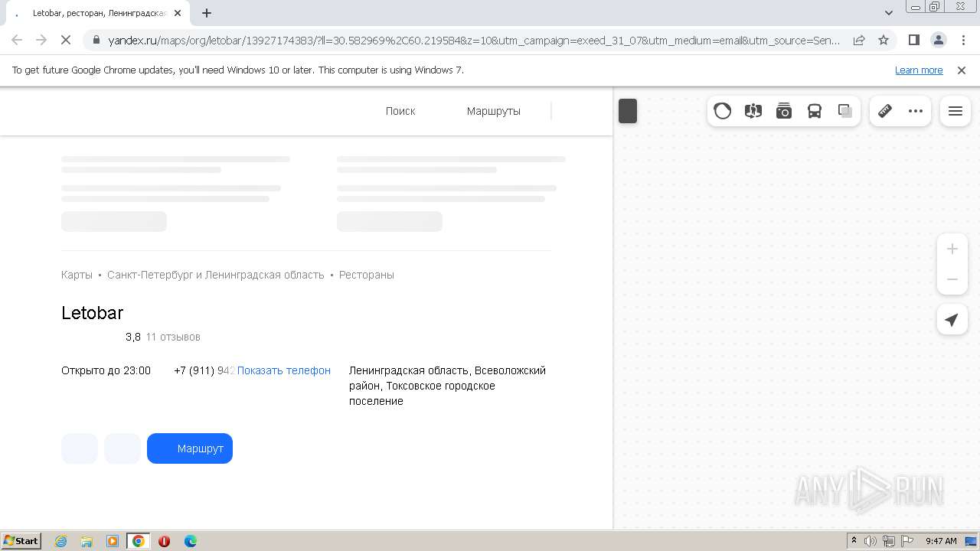Bookmark this page with the star icon
980x551 pixels.
(884, 40)
